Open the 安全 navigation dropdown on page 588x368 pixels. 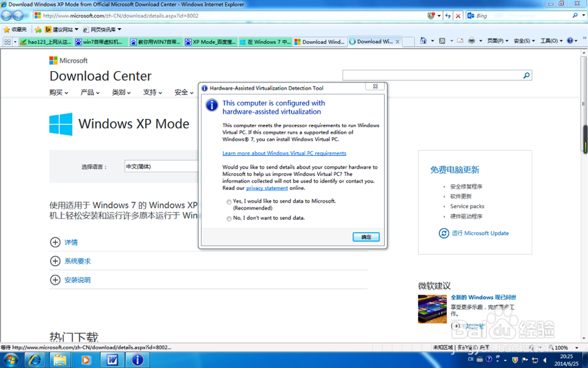183,92
